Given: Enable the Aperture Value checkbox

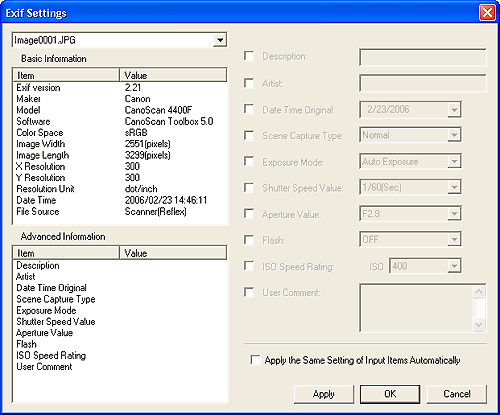Looking at the screenshot, I should pyautogui.click(x=249, y=214).
